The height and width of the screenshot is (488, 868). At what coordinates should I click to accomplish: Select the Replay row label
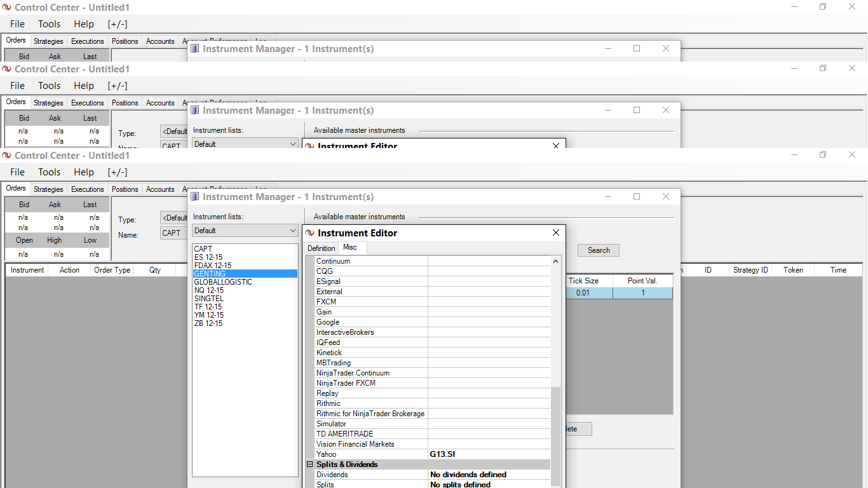click(327, 393)
